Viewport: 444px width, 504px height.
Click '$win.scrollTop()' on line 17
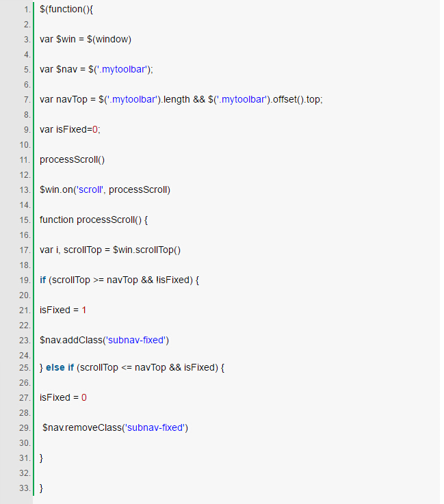tap(146, 250)
